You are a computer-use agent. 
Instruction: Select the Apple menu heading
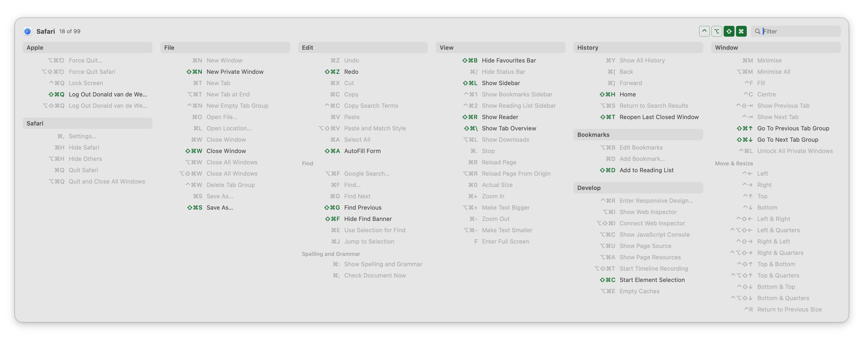tap(87, 47)
